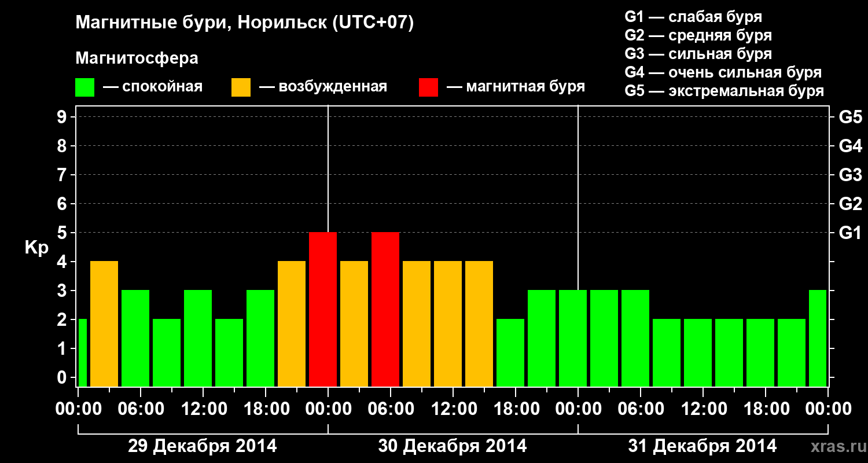Click the G5 label on the right axis
Screen dimensions: 868x463
pyautogui.click(x=850, y=117)
